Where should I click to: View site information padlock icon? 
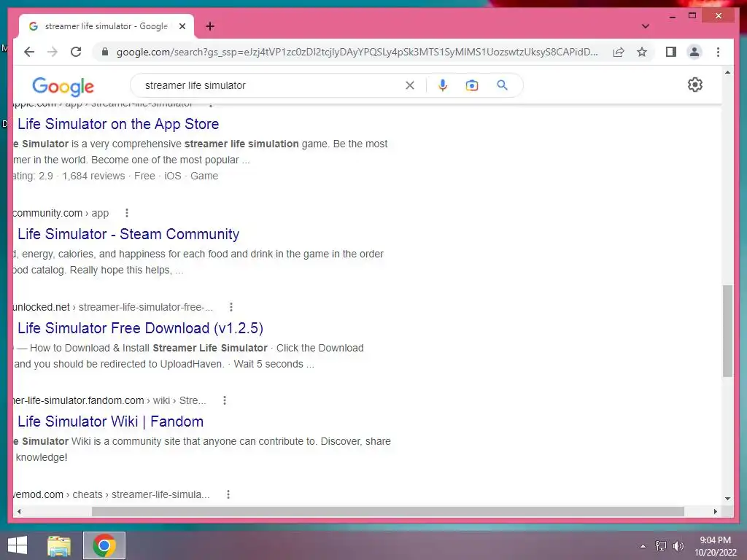tap(105, 52)
